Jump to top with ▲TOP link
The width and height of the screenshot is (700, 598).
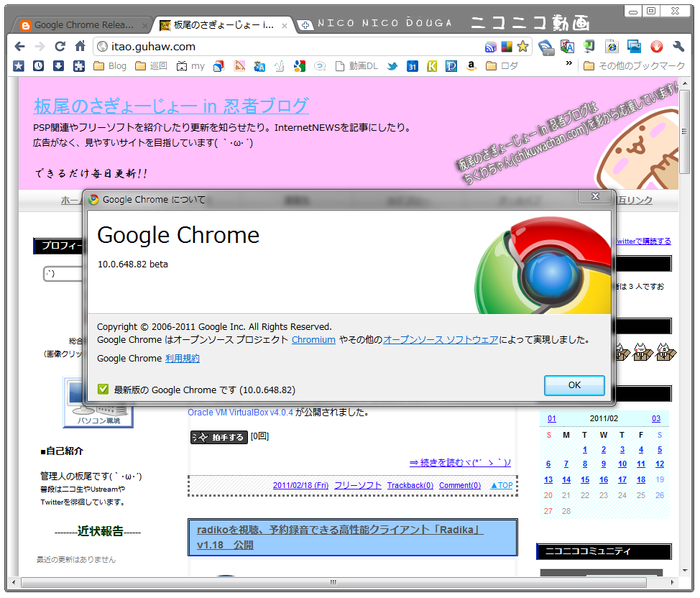[x=502, y=485]
